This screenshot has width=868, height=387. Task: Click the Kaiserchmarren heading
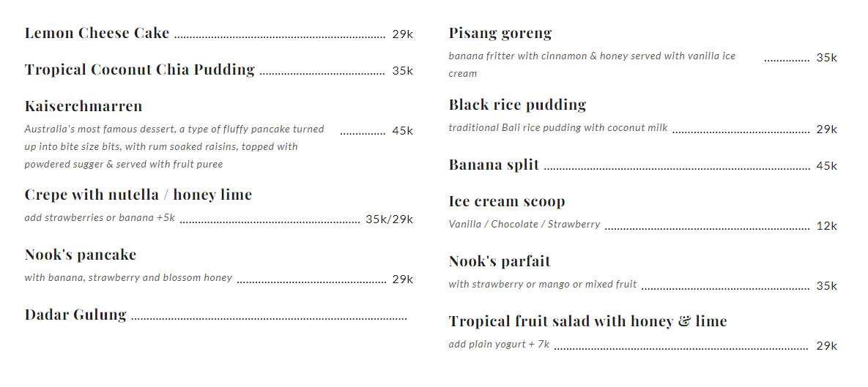pos(84,106)
